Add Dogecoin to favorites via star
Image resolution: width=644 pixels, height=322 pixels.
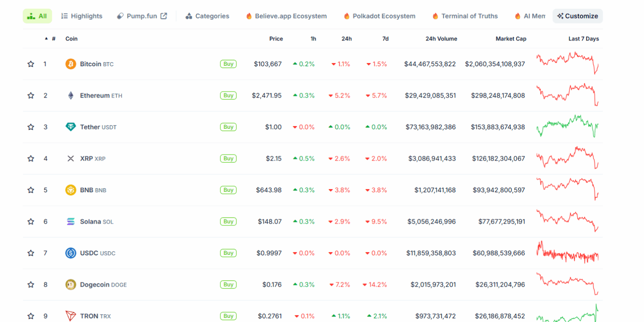[31, 285]
